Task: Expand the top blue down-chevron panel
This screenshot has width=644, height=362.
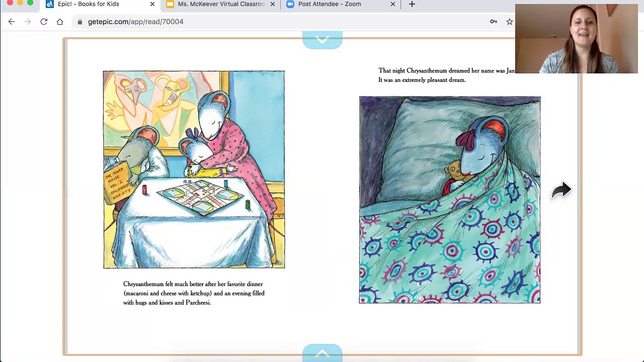Action: click(x=323, y=40)
